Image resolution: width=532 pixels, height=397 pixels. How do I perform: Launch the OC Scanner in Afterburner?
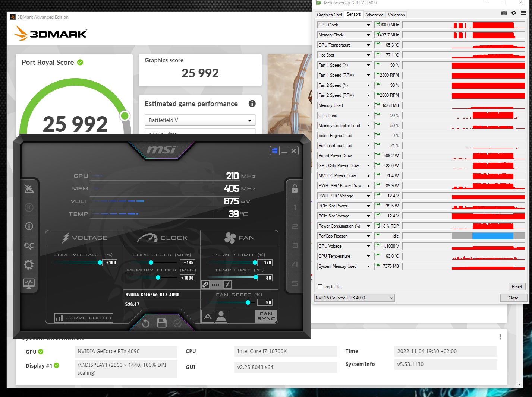point(29,245)
